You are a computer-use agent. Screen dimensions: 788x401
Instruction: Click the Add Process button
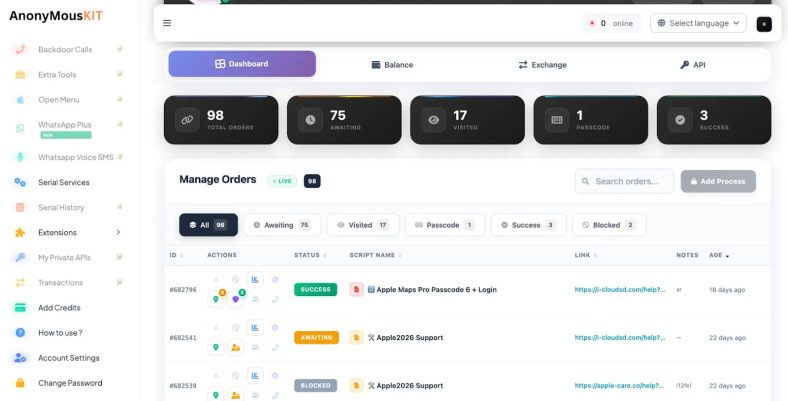718,181
